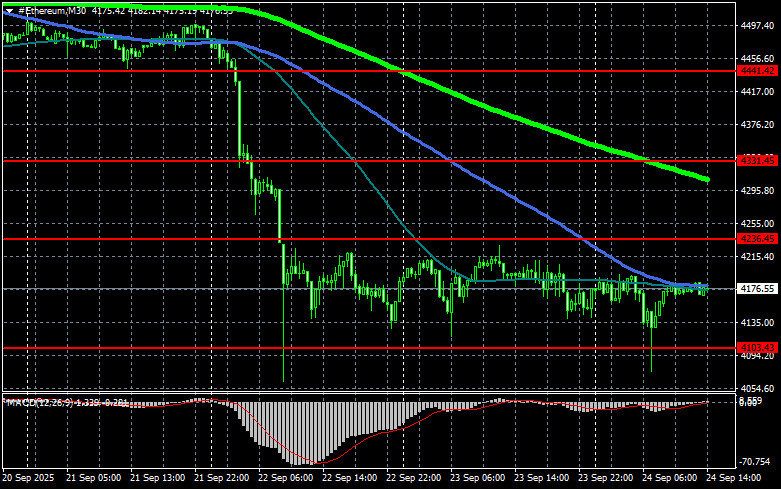
Task: Click the -70.754 MACD scale value
Action: click(757, 462)
